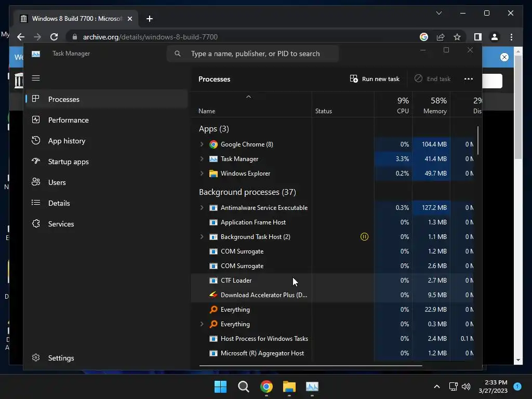
Task: Select Microsoft (R) Aggregator Host row
Action: point(332,353)
